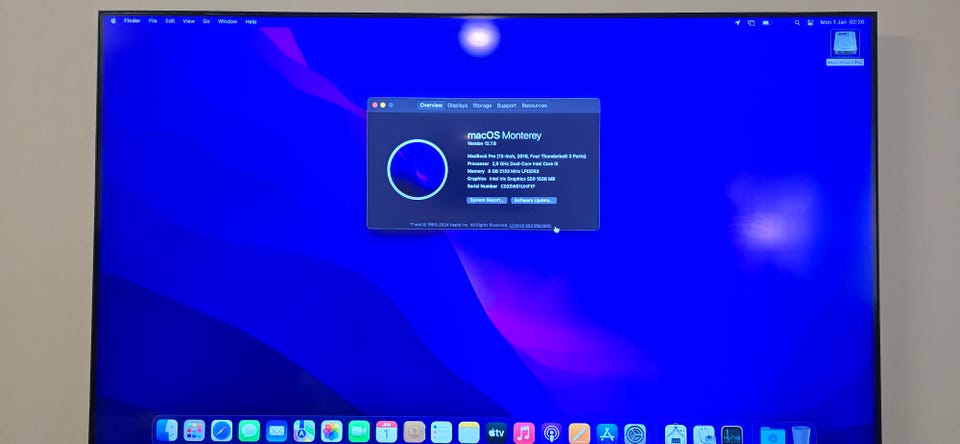960x444 pixels.
Task: Open Podcasts app in dock
Action: [x=552, y=433]
